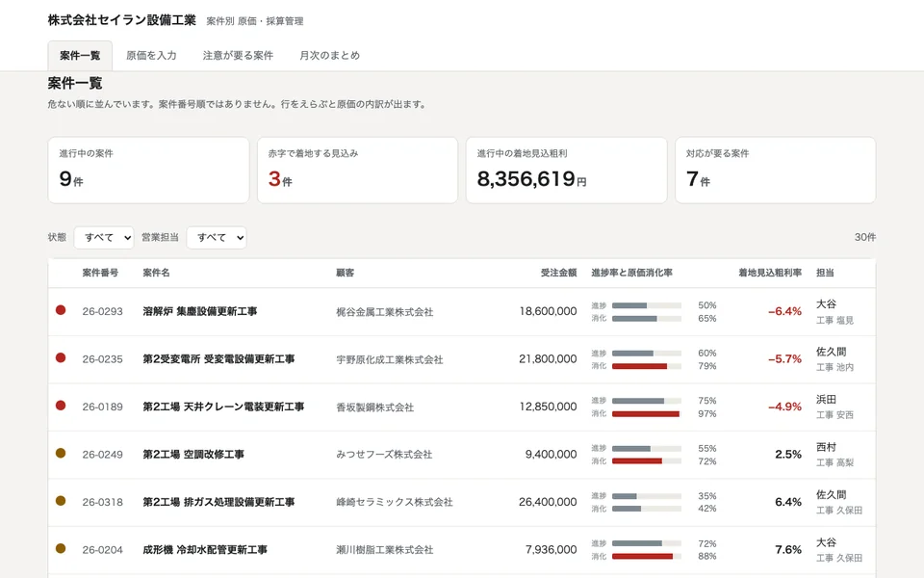Click the red status dot for 26-0293

[x=61, y=310]
